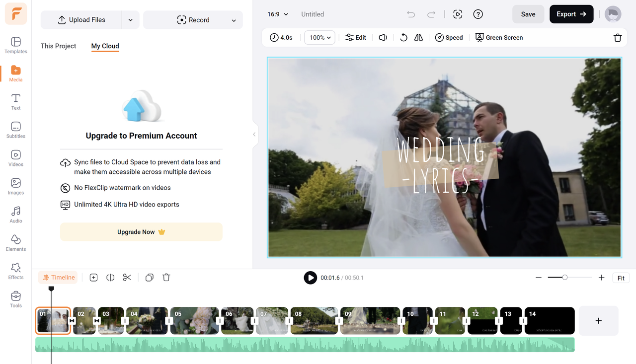Select scene 01 thumbnail
This screenshot has height=364, width=636.
click(53, 321)
